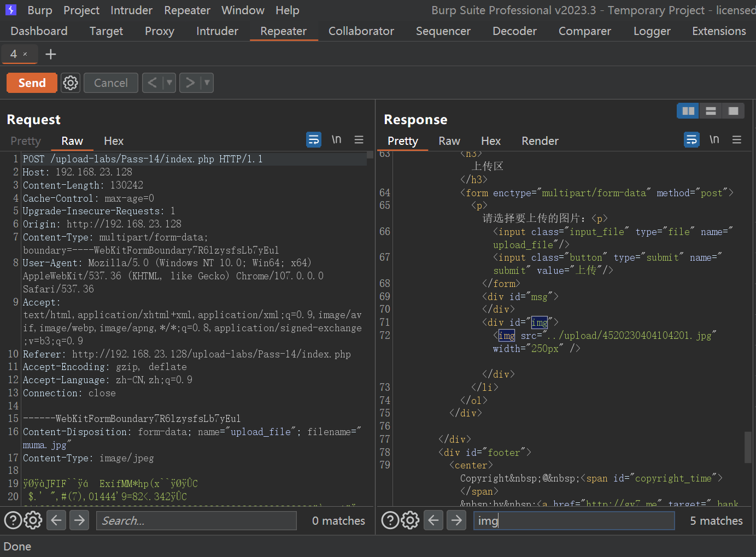Toggle line wrap in Response panel
This screenshot has width=756, height=557.
[x=691, y=140]
